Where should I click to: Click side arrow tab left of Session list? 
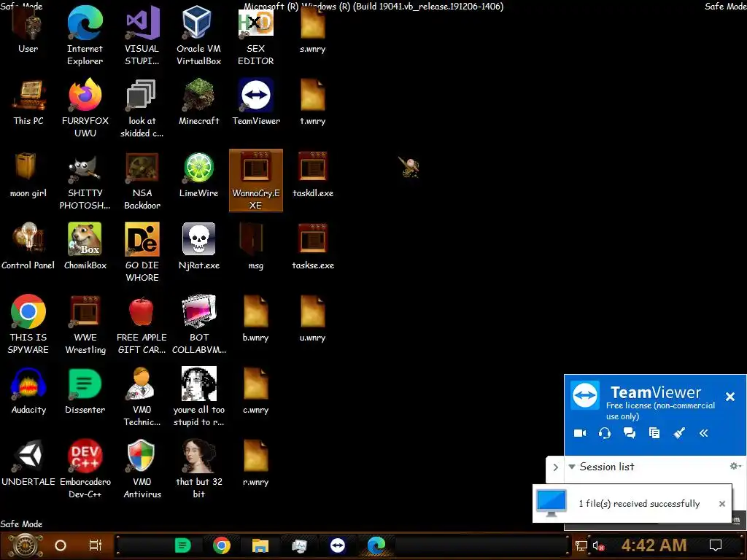coord(555,467)
